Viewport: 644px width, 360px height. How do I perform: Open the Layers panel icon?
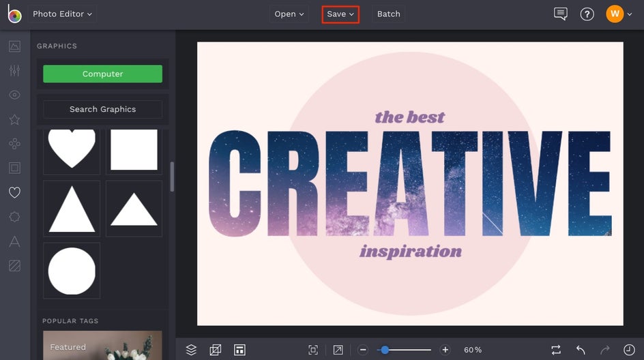coord(191,350)
